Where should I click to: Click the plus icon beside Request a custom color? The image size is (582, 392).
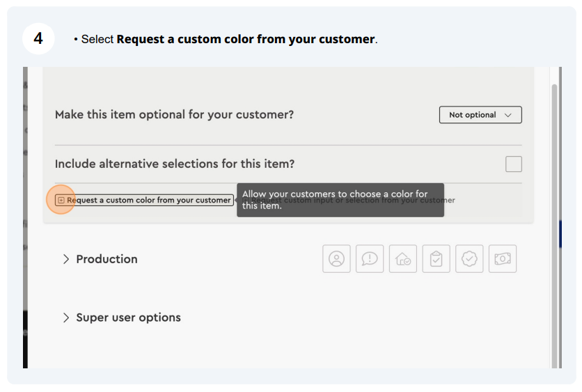point(61,200)
